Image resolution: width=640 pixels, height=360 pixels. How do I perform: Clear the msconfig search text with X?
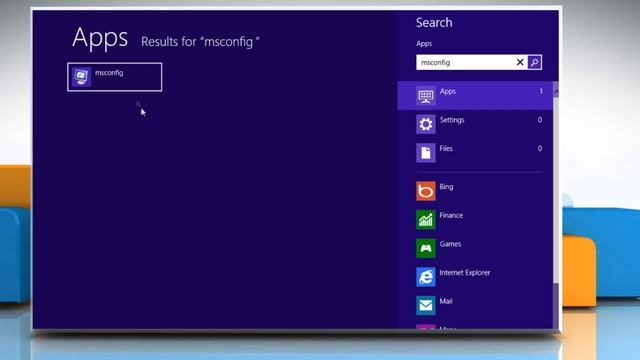[x=520, y=62]
